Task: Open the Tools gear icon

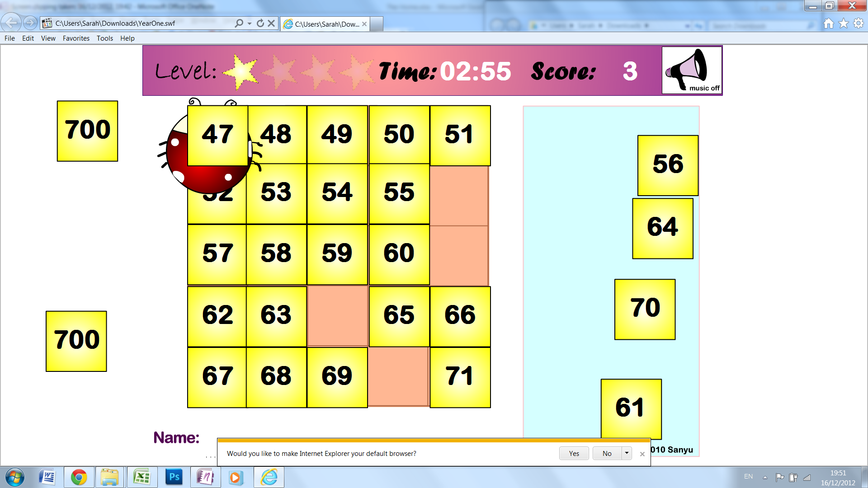Action: (x=858, y=23)
